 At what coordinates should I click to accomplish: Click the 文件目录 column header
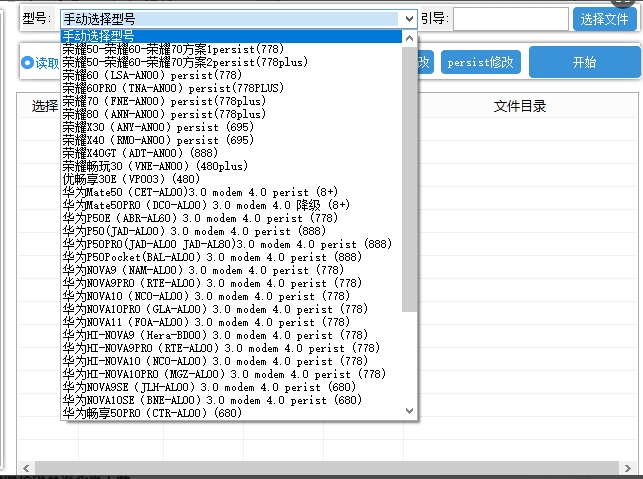pos(520,106)
